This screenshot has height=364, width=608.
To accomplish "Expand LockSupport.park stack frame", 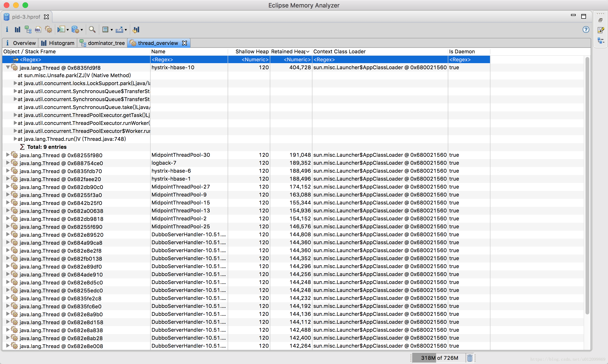I will [15, 83].
